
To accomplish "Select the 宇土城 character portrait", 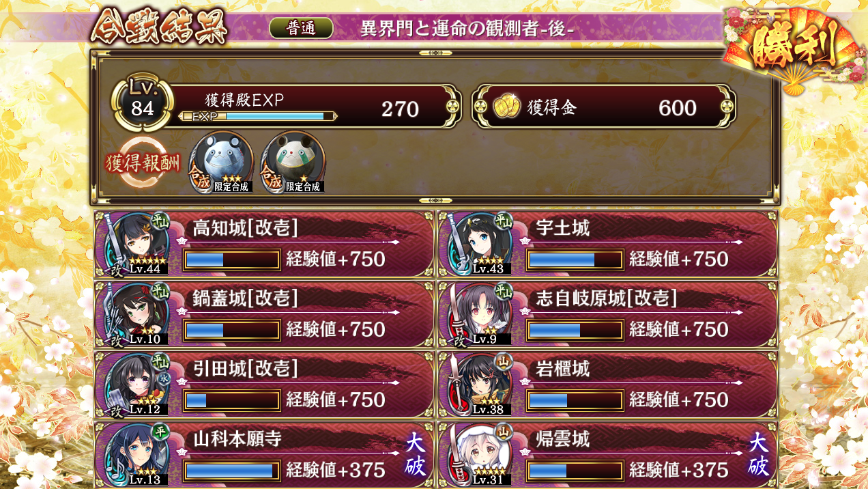I will 478,244.
